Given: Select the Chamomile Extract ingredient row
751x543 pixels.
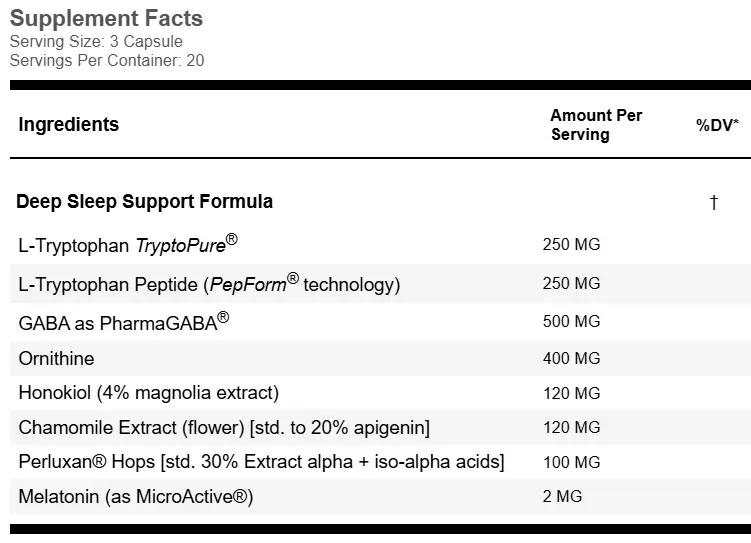Looking at the screenshot, I should point(224,428).
